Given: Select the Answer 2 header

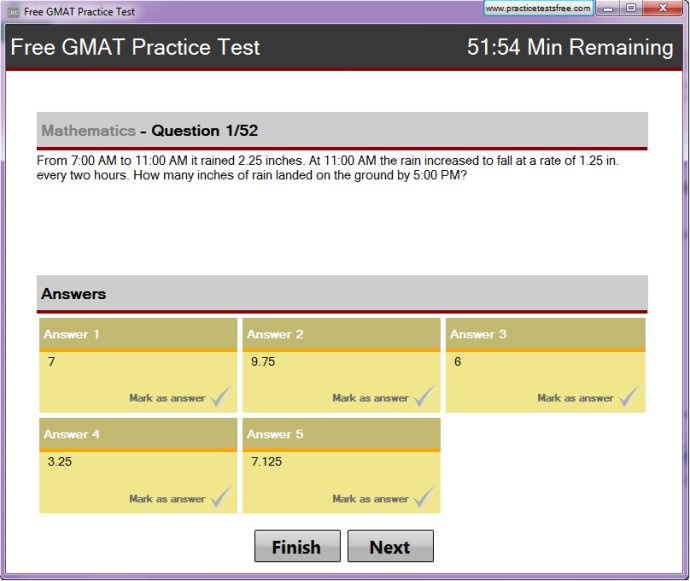Looking at the screenshot, I should click(341, 334).
